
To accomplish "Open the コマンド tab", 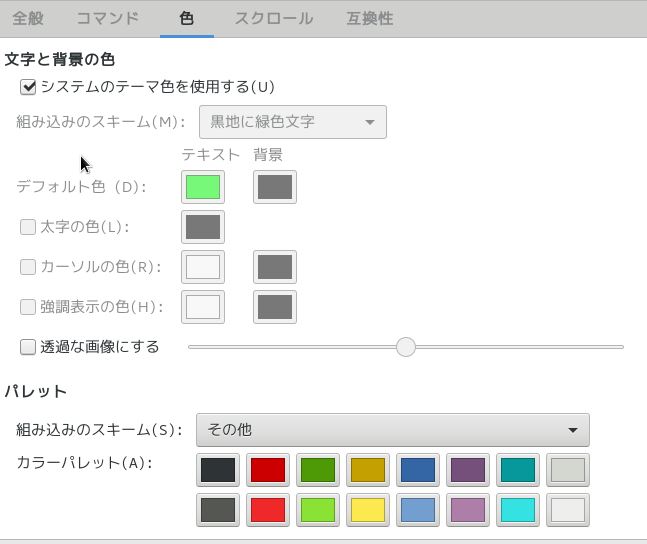I will tap(108, 19).
